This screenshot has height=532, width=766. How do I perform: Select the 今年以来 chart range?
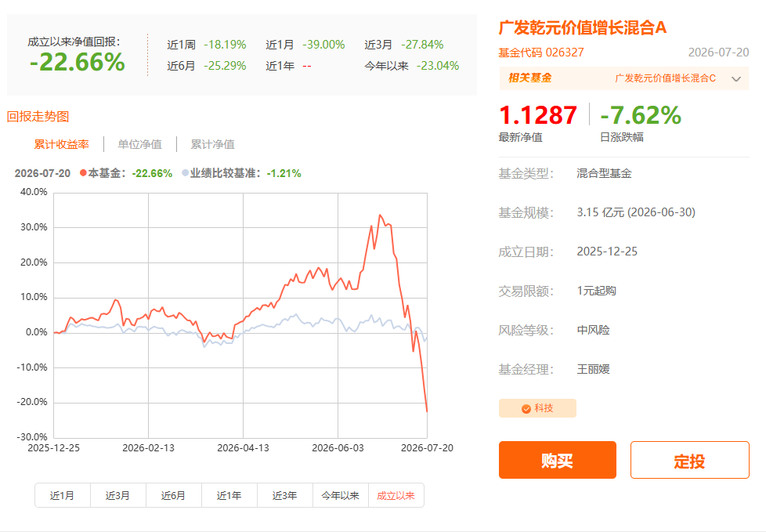pyautogui.click(x=341, y=495)
